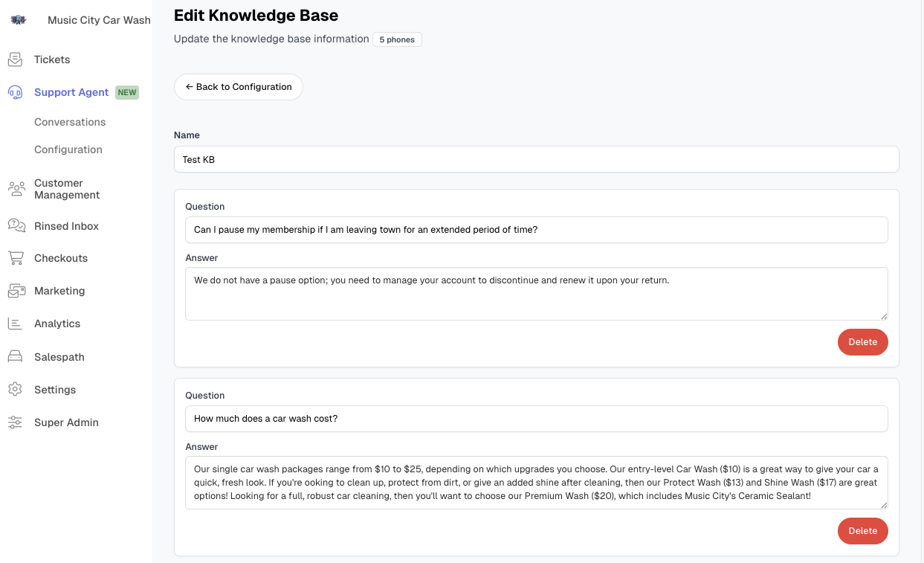924x563 pixels.
Task: Click the Settings gear icon
Action: (15, 390)
